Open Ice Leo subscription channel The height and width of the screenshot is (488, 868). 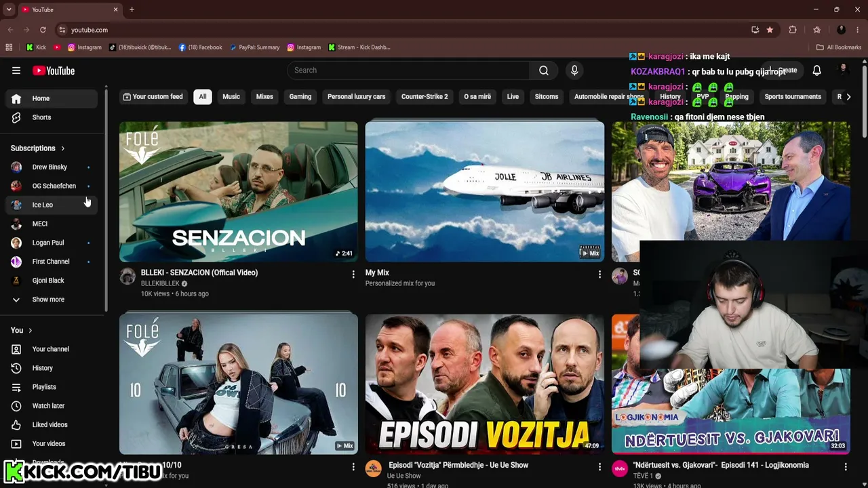click(52, 205)
